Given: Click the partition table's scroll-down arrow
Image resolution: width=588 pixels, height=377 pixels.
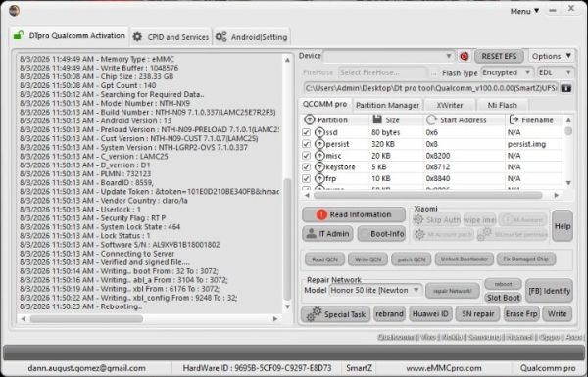Looking at the screenshot, I should (x=568, y=183).
